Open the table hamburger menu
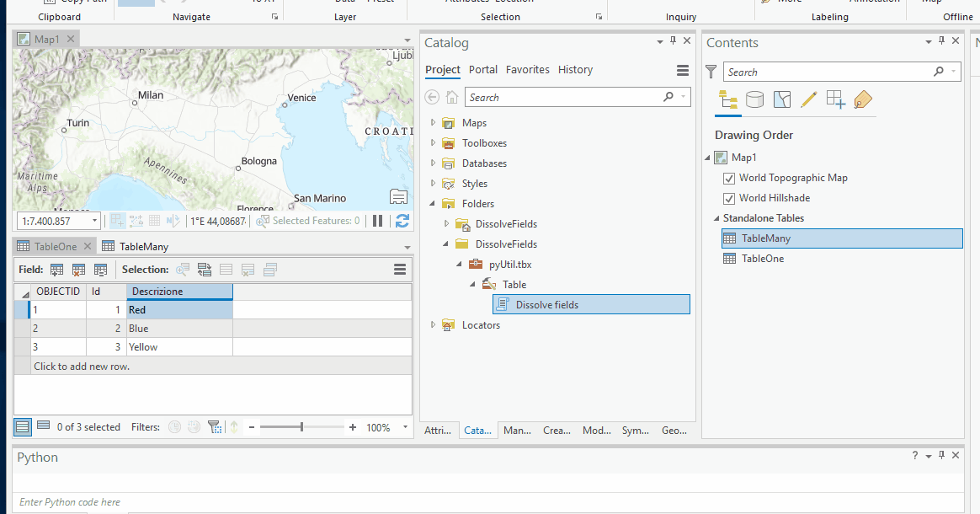980x514 pixels. coord(400,270)
